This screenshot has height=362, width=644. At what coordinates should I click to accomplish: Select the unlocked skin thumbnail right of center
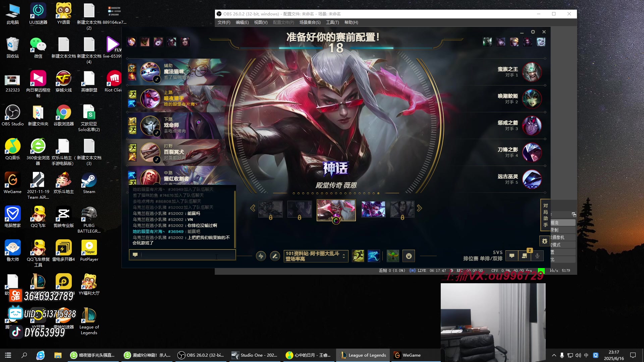click(373, 209)
